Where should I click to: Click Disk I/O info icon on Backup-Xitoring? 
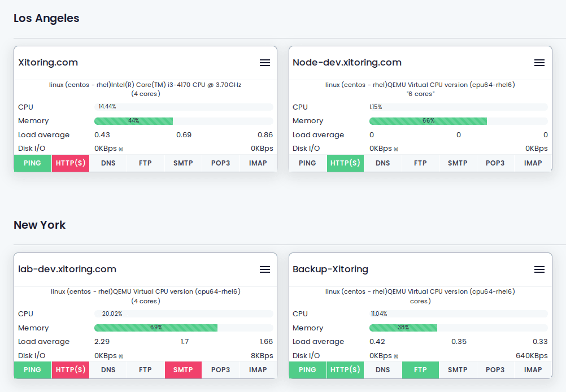click(395, 356)
